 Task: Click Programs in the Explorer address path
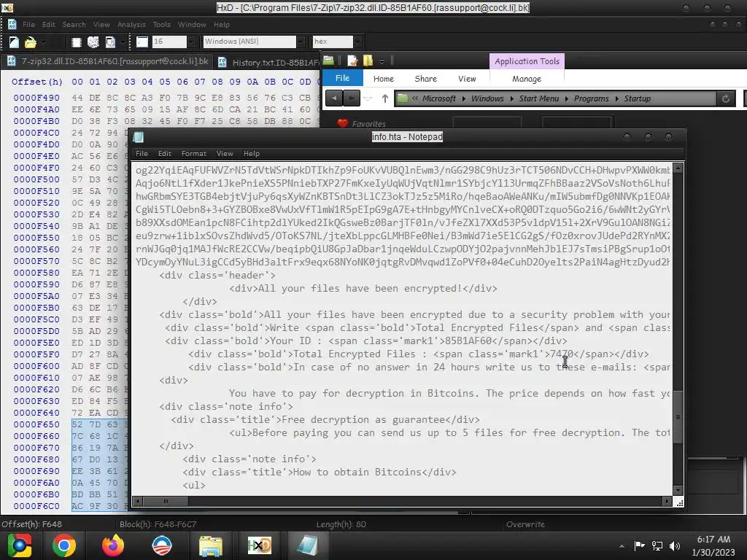coord(591,98)
